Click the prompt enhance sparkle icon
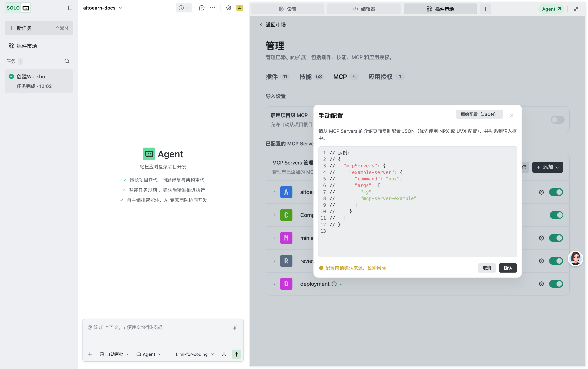This screenshot has height=369, width=588. [x=235, y=328]
